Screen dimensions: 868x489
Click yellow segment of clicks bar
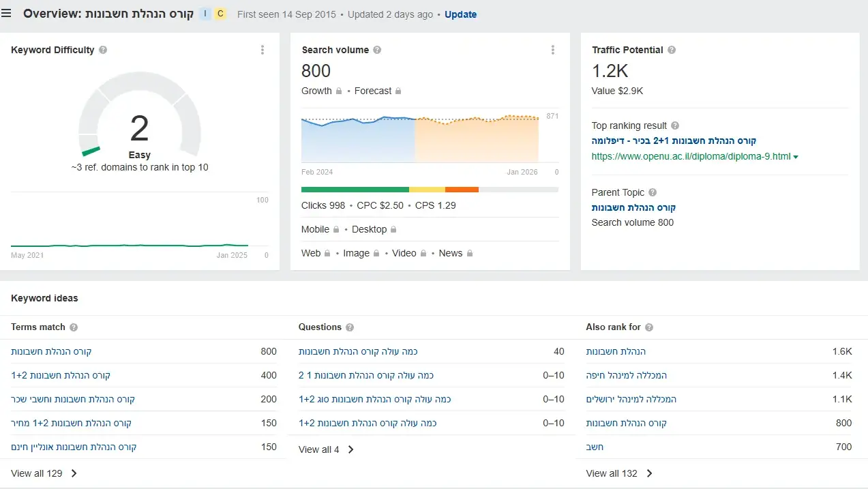click(427, 190)
